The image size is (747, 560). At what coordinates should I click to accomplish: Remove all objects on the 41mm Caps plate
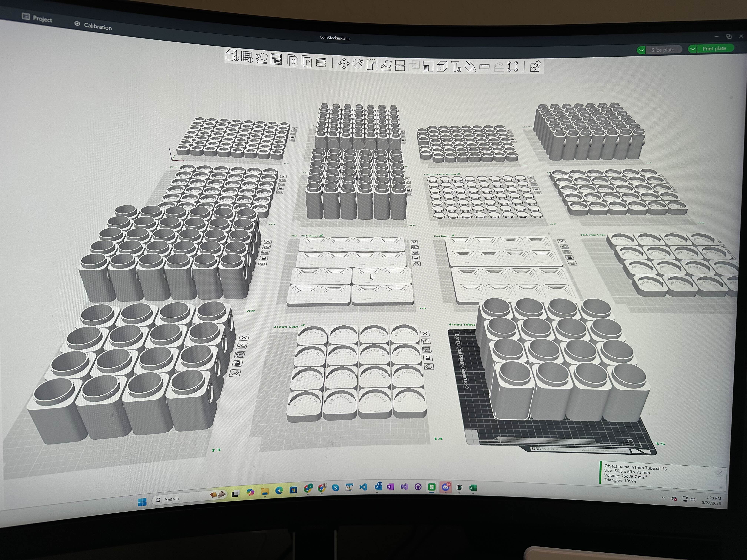point(425,334)
